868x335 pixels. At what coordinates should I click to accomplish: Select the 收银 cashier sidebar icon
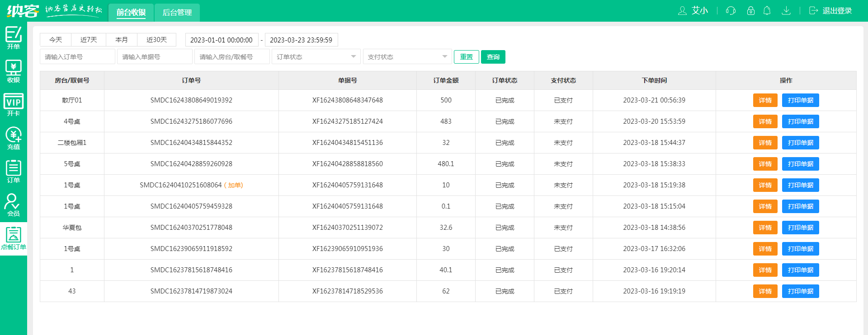pyautogui.click(x=14, y=71)
